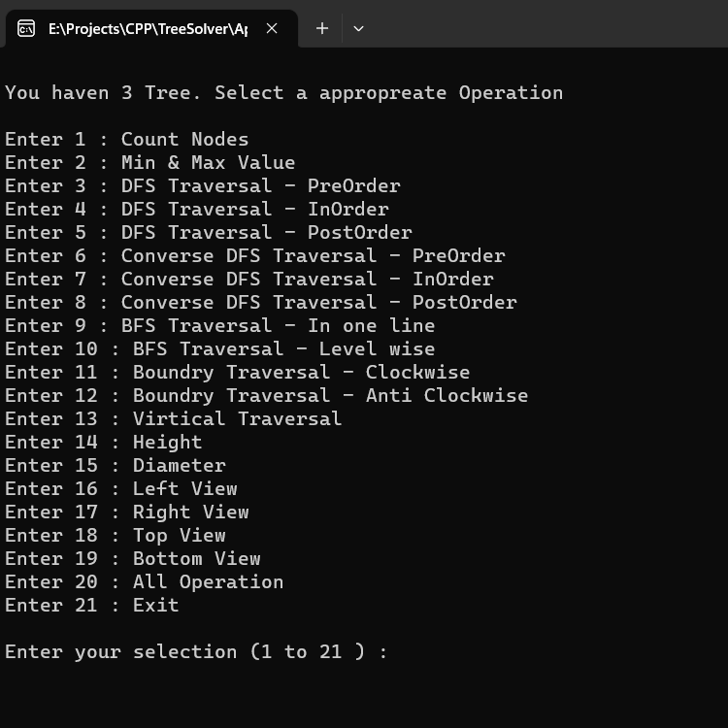
Task: Click the 'Exit' option text
Action: [156, 605]
